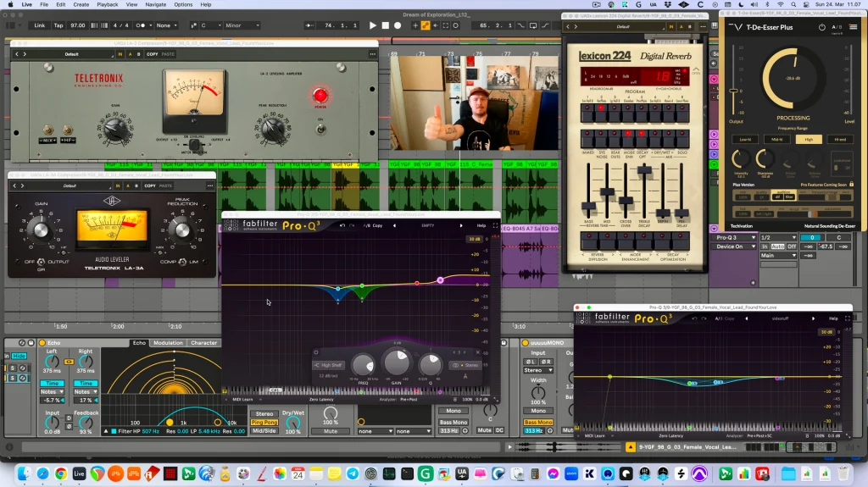
Task: Open the LA-2 plugin's three-dot options menu
Action: (x=373, y=54)
